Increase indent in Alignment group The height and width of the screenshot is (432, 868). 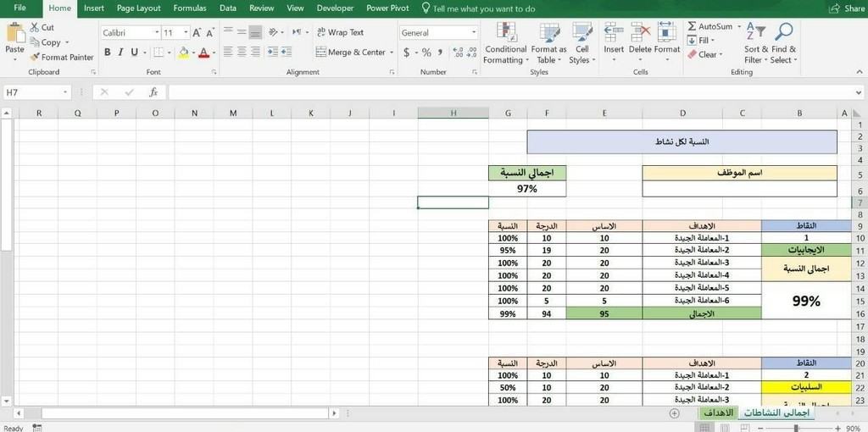287,52
